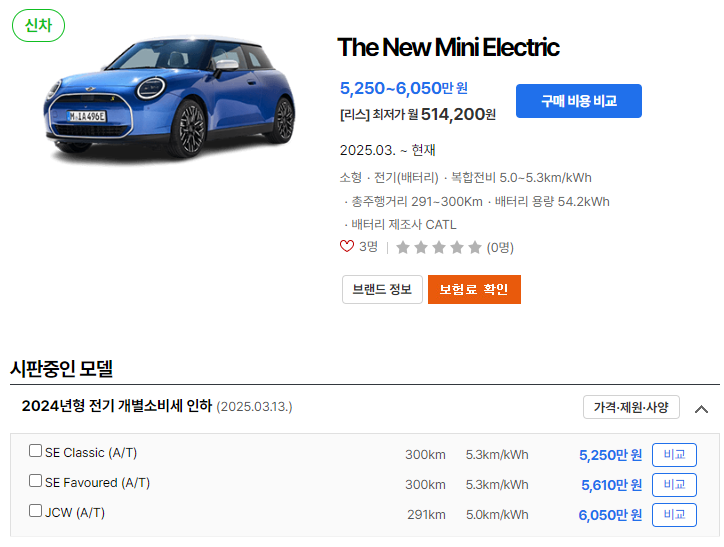
Task: Click the 신차 badge
Action: point(38,25)
